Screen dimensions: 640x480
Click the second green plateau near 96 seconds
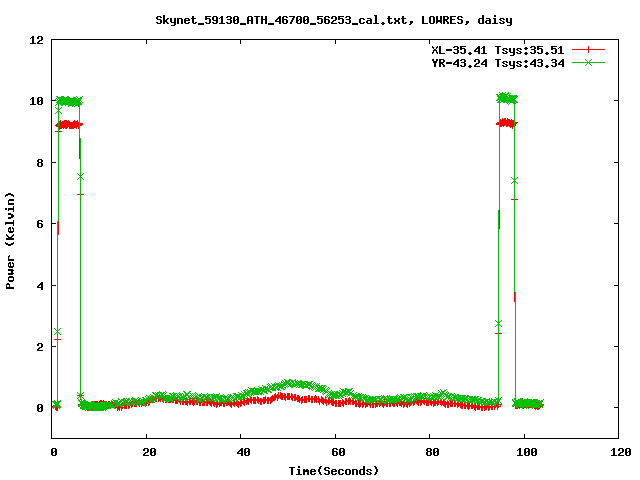(x=506, y=98)
